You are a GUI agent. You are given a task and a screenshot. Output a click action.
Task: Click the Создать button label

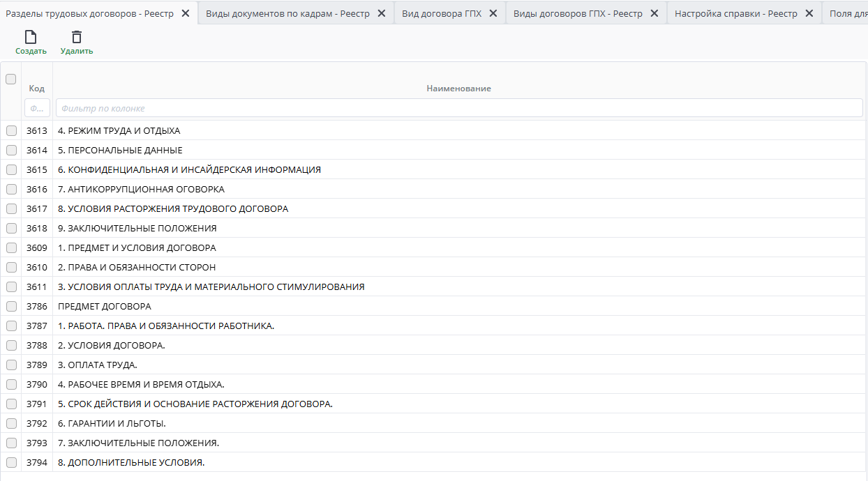(31, 51)
